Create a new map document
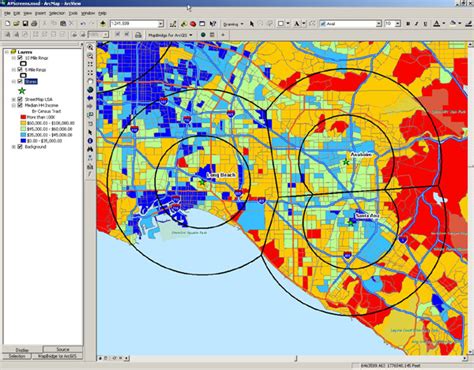Image resolution: width=474 pixels, height=370 pixels. 7,24
